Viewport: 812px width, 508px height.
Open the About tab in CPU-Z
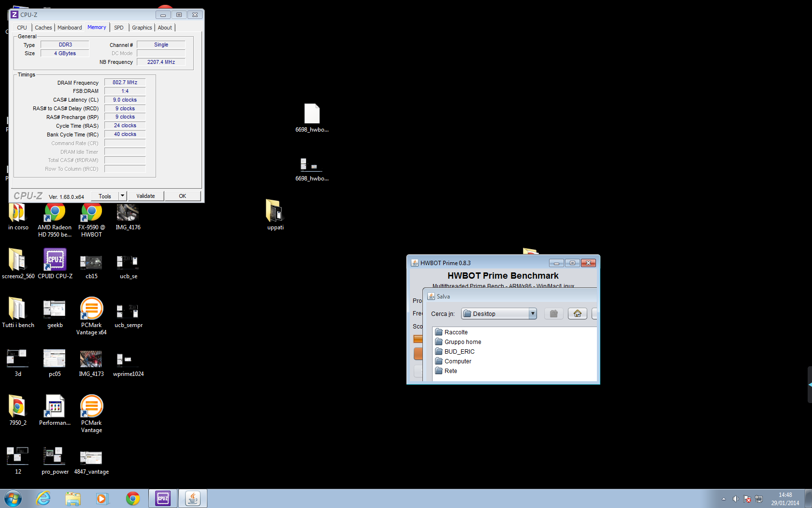coord(165,28)
